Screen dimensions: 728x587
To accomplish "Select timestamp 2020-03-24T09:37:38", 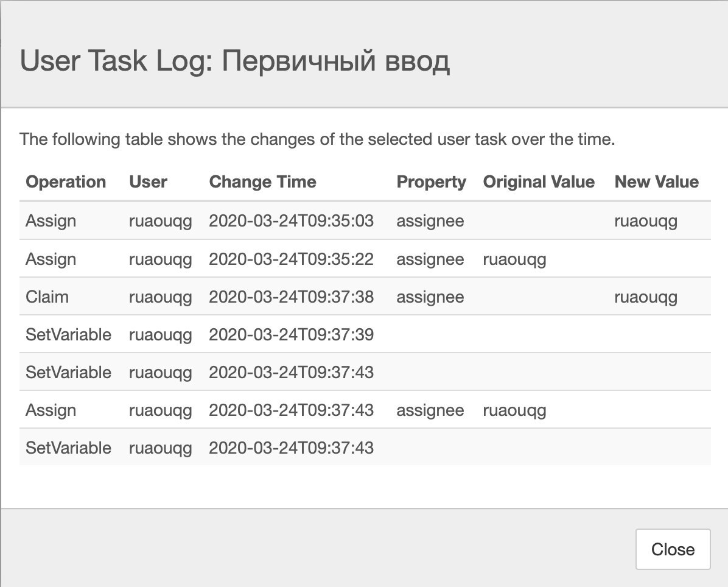I will click(291, 297).
